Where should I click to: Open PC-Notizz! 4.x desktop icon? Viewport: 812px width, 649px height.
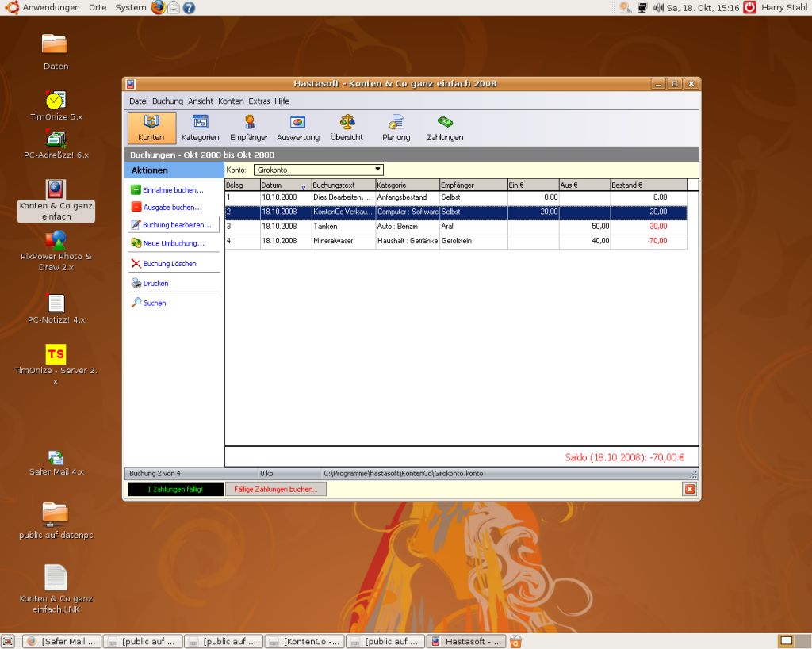coord(56,309)
